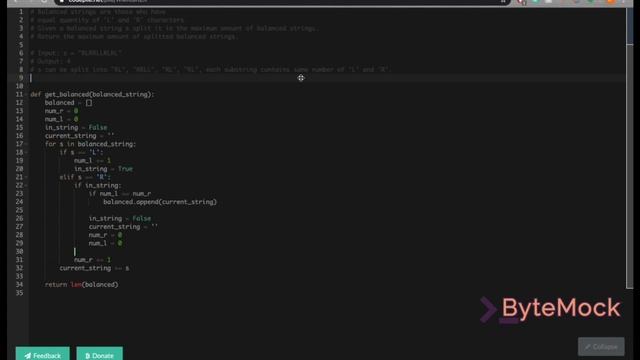Image resolution: width=640 pixels, height=360 pixels.
Task: Click 'num_r = 0' on line 28
Action: pos(105,235)
